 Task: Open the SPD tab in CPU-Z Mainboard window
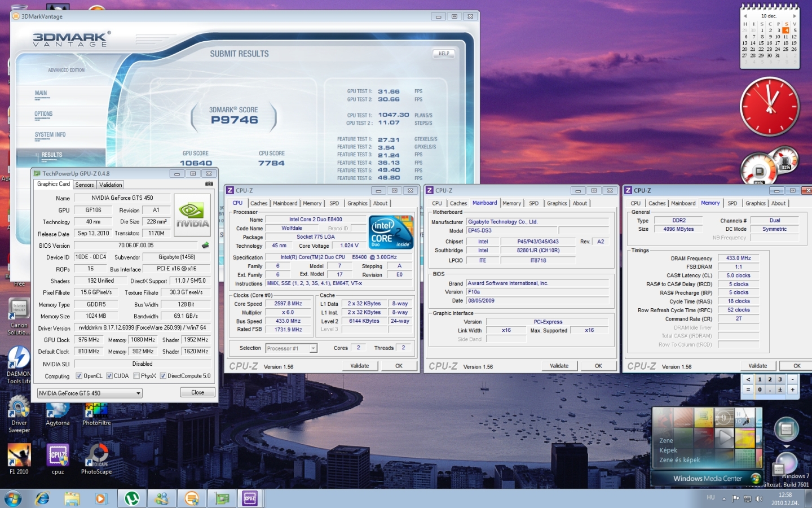coord(533,203)
